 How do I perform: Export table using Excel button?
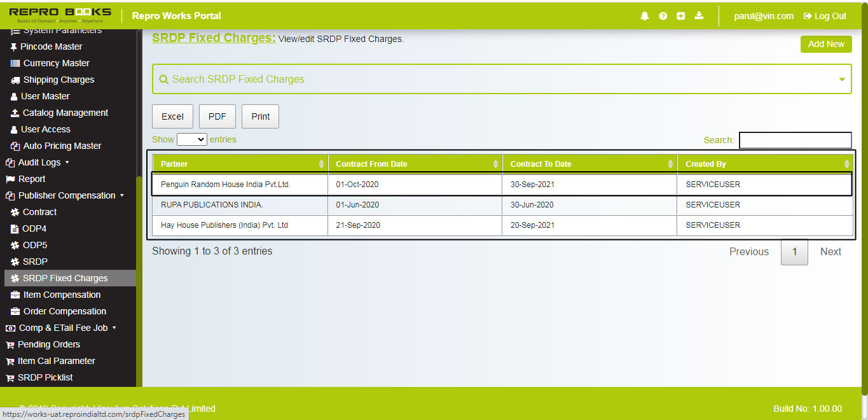[172, 116]
